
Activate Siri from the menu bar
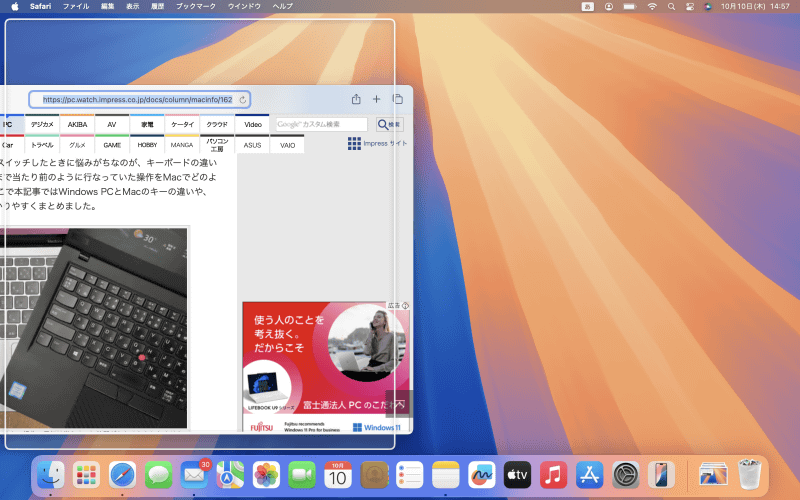708,7
